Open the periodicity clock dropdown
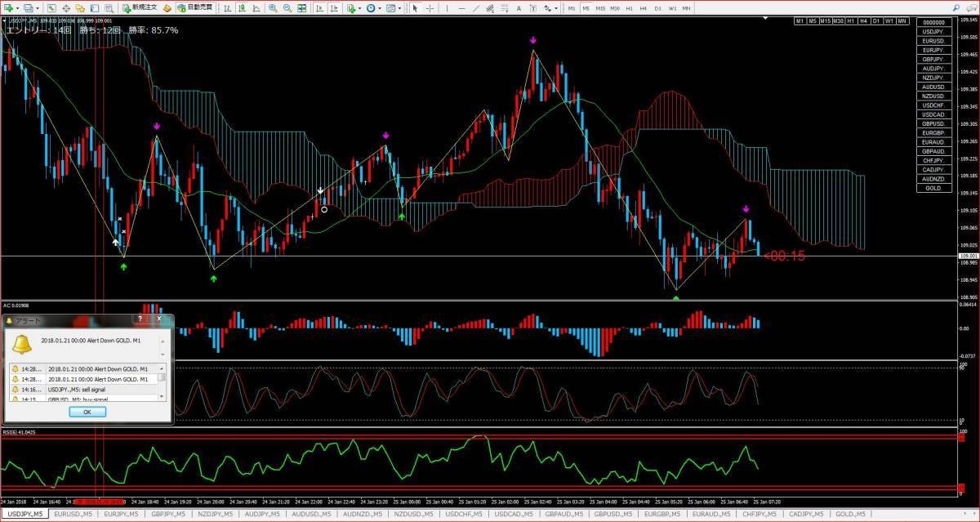Viewport: 980px width, 522px height. click(373, 7)
